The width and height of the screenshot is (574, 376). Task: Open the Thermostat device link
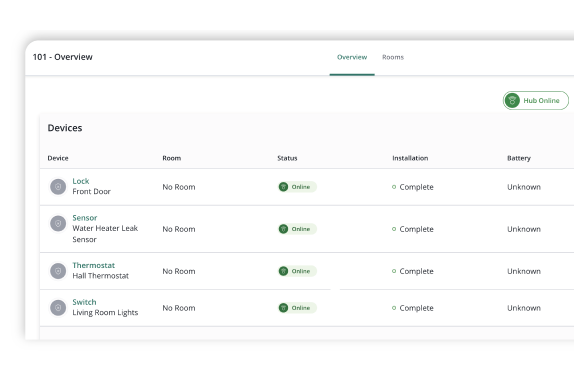tap(94, 265)
